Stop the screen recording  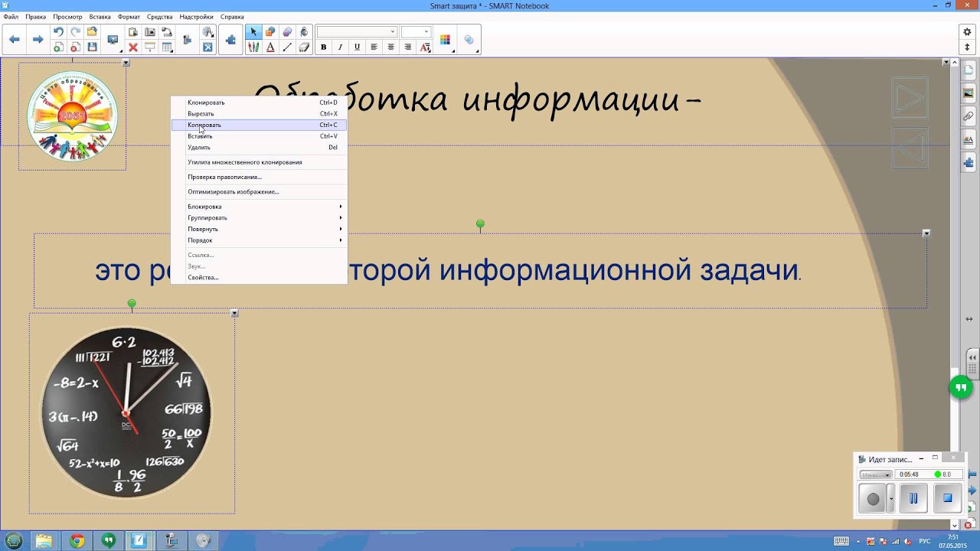tap(947, 498)
